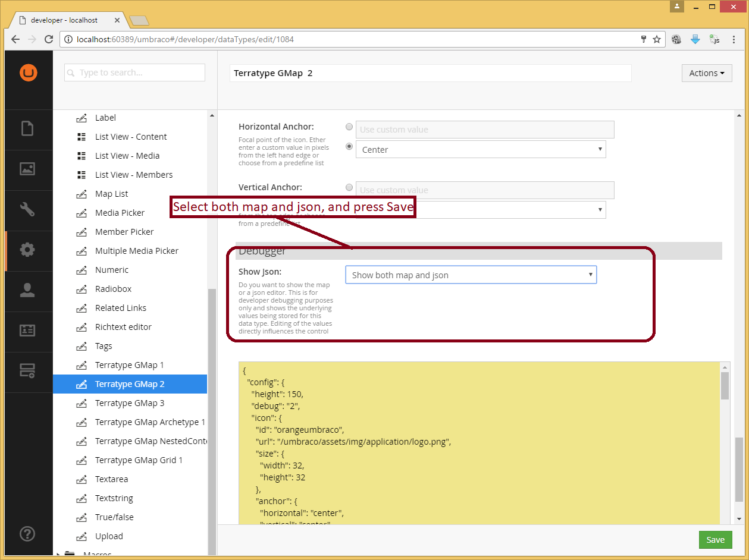Open the Multiple Media Picker item
The image size is (749, 560).
pyautogui.click(x=137, y=251)
